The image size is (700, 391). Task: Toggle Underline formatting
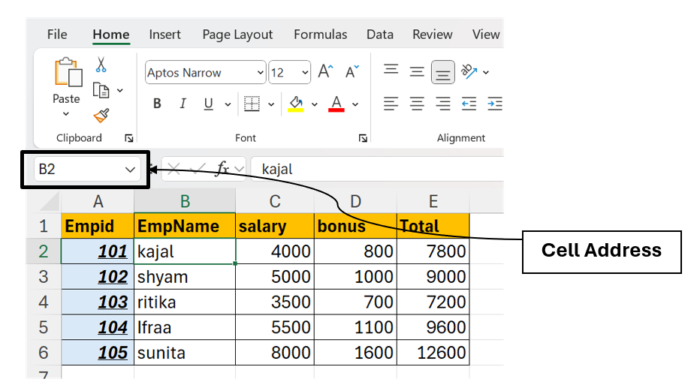coord(208,104)
